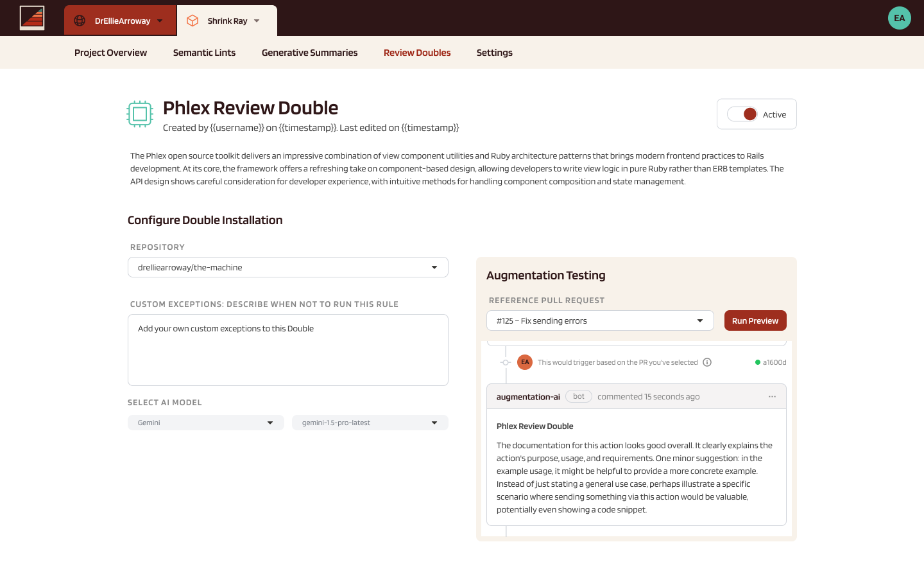Open the Gemini AI provider dropdown
This screenshot has width=924, height=578.
click(x=206, y=423)
